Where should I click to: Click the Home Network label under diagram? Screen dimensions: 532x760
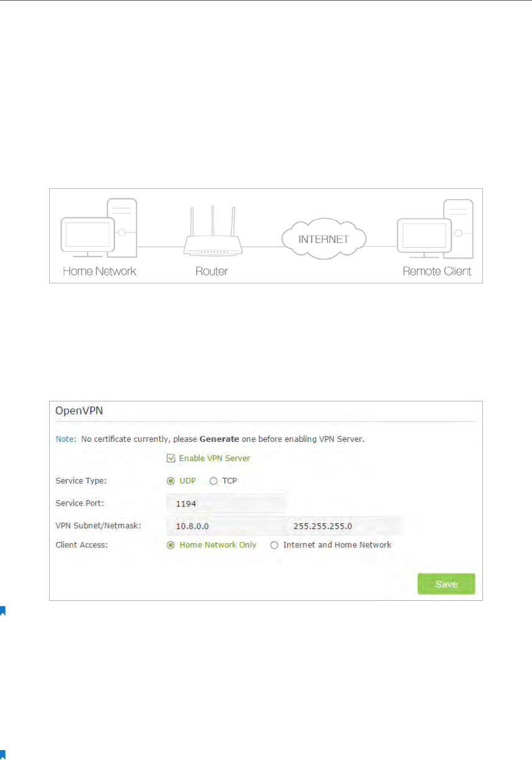(x=99, y=272)
